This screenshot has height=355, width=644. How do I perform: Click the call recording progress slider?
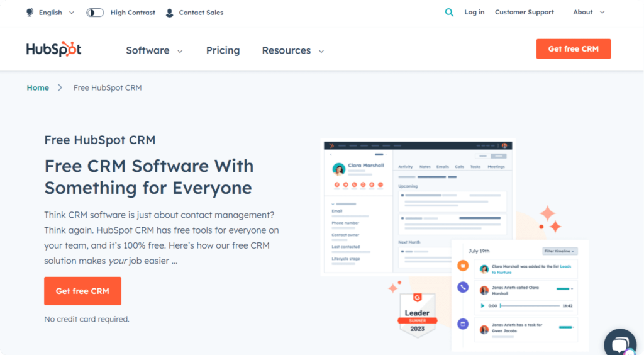click(530, 306)
